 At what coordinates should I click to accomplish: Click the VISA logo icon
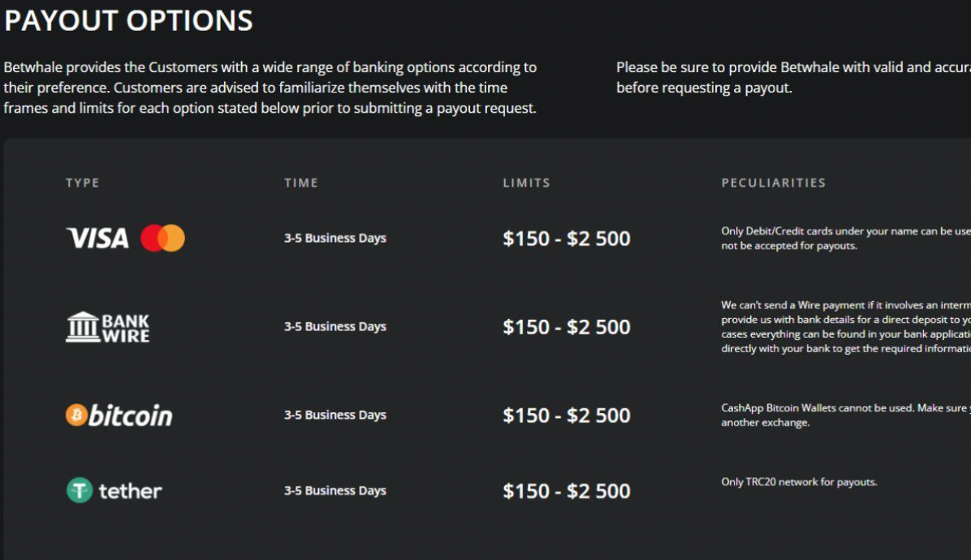click(x=97, y=239)
